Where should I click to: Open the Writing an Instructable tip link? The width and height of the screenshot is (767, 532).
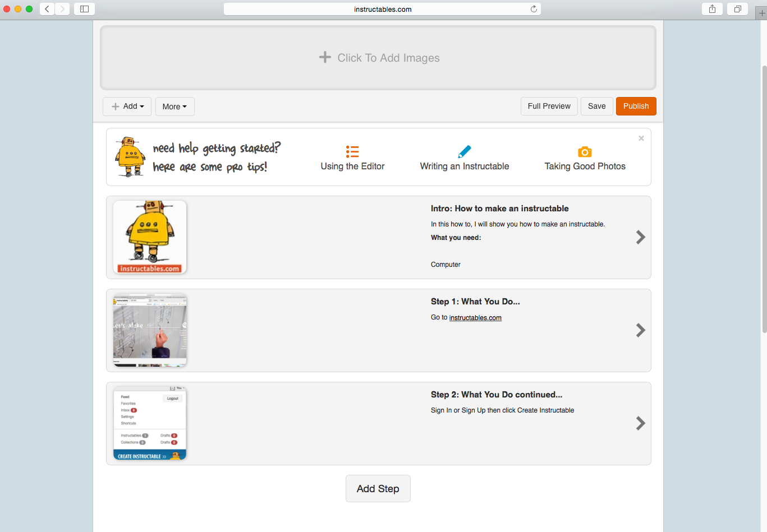(x=465, y=166)
